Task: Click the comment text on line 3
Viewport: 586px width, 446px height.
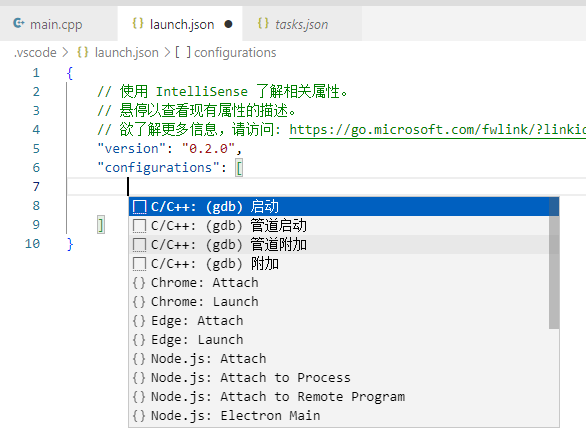Action: pos(197,111)
